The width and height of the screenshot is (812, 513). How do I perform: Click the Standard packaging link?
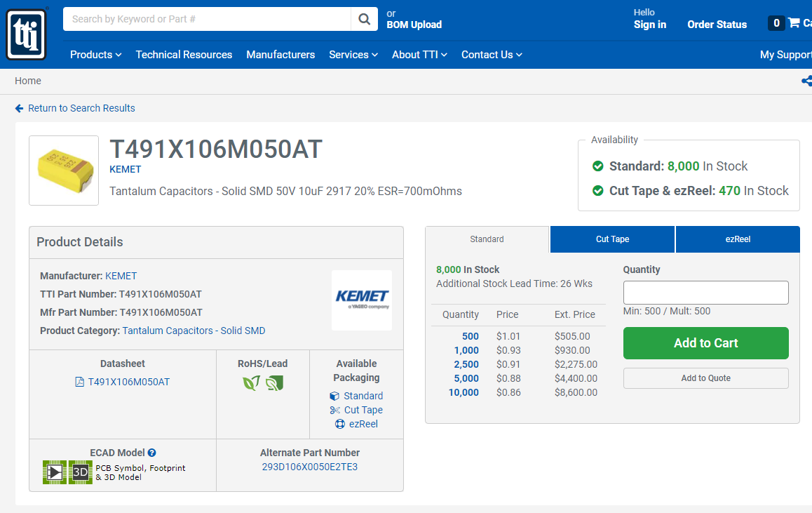pos(363,396)
